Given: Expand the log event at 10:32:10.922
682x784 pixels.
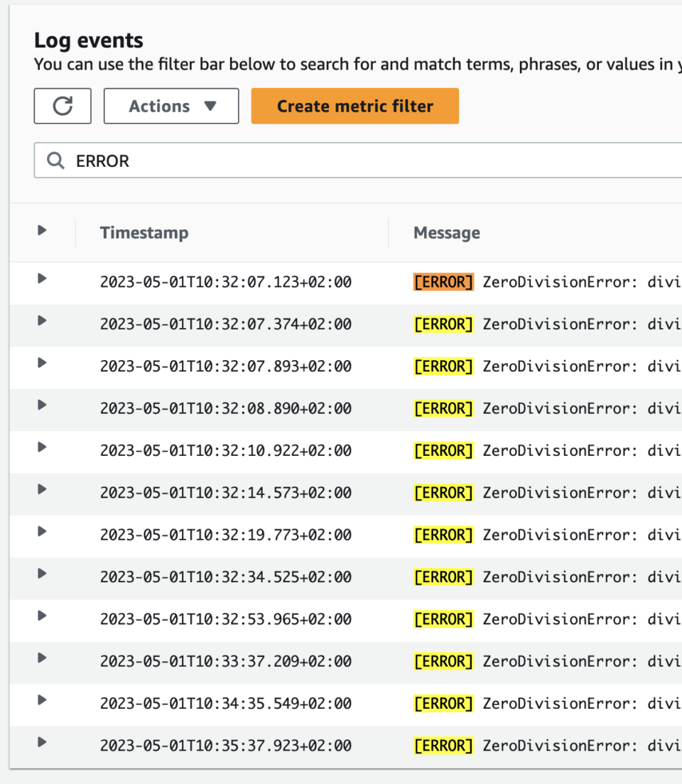Looking at the screenshot, I should tap(42, 447).
